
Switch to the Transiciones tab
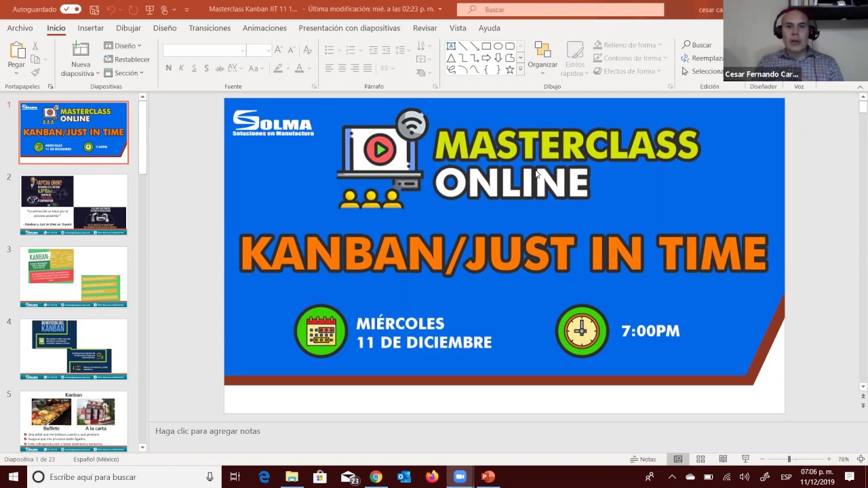tap(210, 28)
